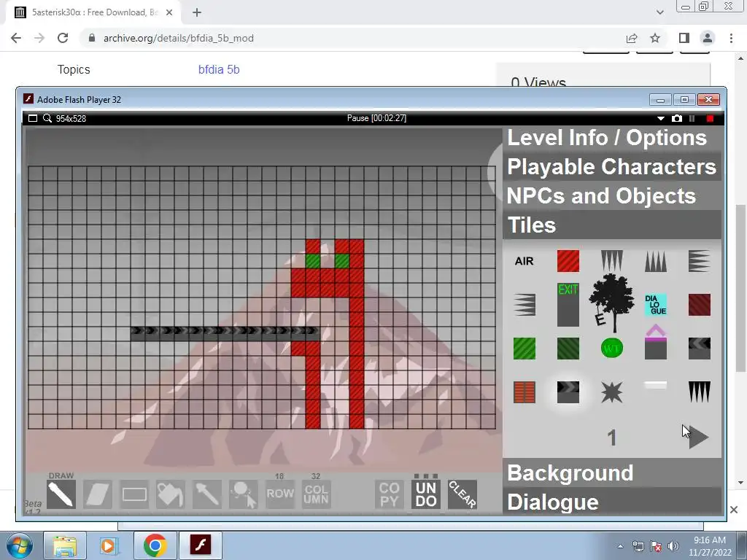Select the left-pointing spikes tile in the top row
Viewport: 747px width, 560px height.
(700, 261)
